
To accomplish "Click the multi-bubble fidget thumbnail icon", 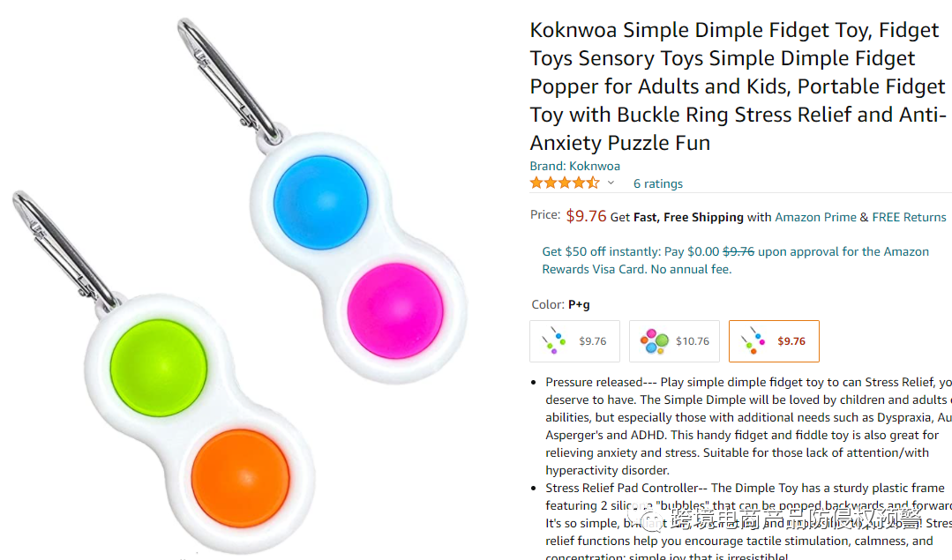I will tap(654, 341).
